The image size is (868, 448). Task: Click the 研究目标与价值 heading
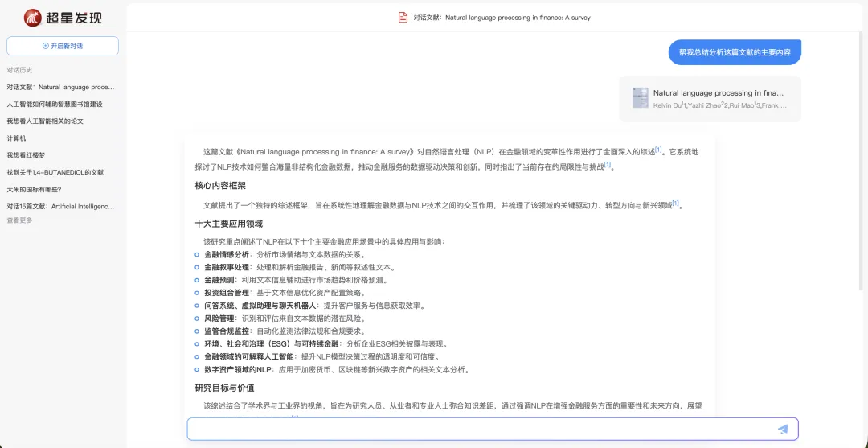tap(224, 388)
